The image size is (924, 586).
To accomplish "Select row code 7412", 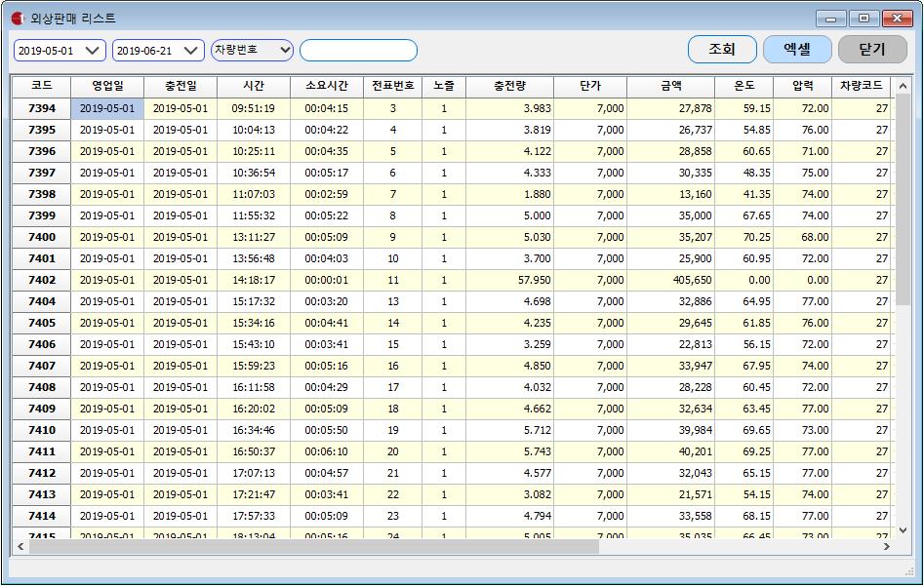I will tap(42, 473).
